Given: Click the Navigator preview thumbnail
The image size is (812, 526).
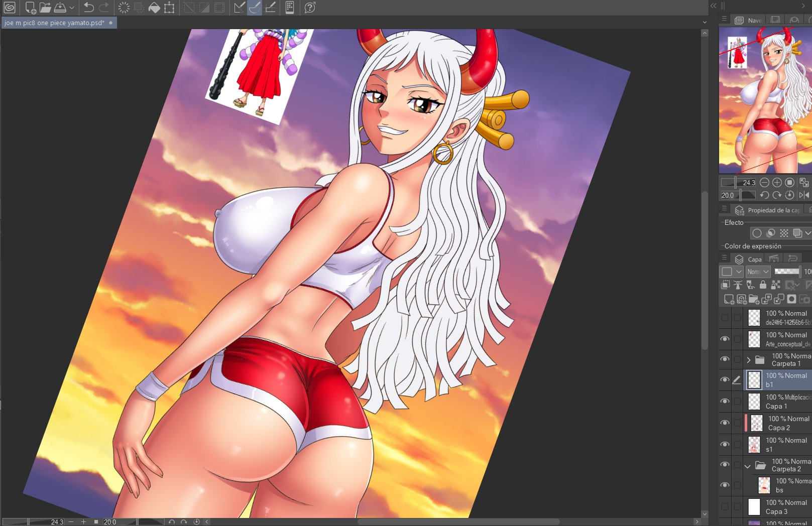Looking at the screenshot, I should click(x=765, y=100).
